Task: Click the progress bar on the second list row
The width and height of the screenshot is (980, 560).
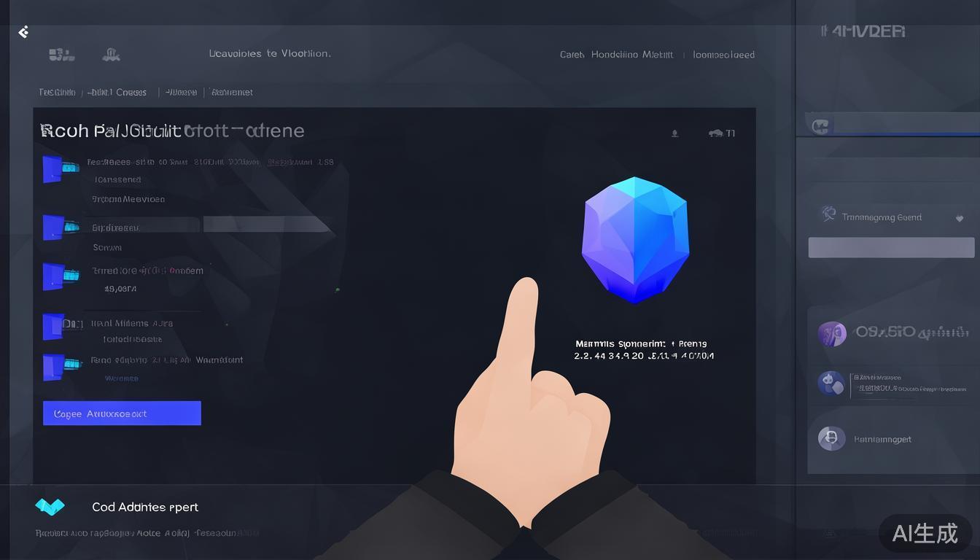Action: 266,225
